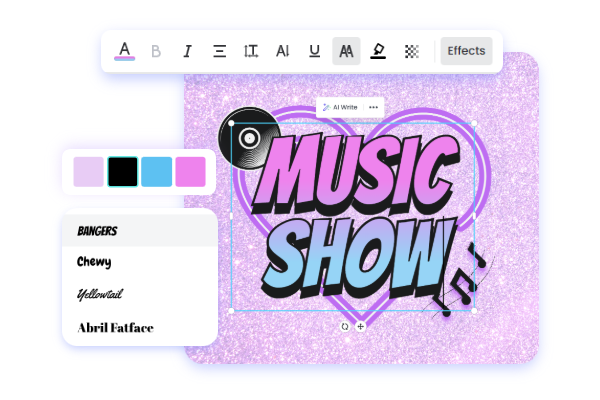
Task: Select the Bangers font
Action: (x=97, y=231)
